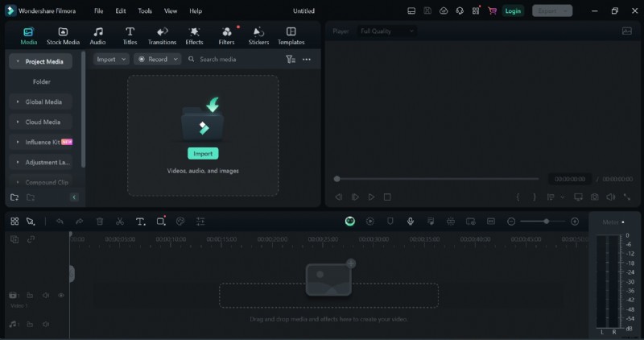644x340 pixels.
Task: Click the preview playback progress bar
Action: pos(437,179)
